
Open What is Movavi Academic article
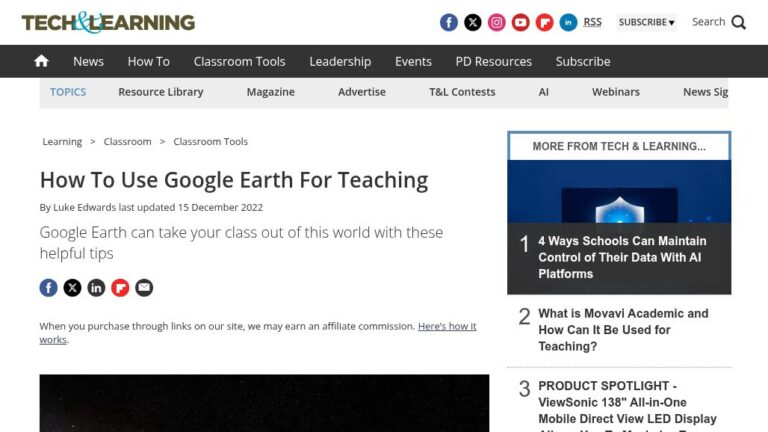click(x=623, y=330)
